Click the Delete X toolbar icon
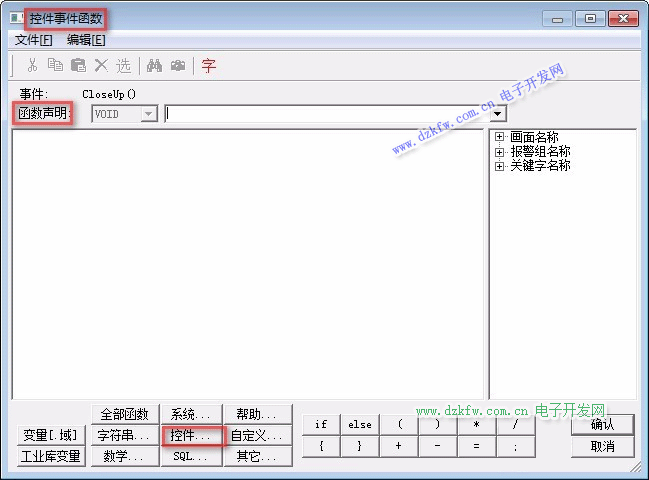Viewport: 649px width, 480px height. tap(101, 66)
